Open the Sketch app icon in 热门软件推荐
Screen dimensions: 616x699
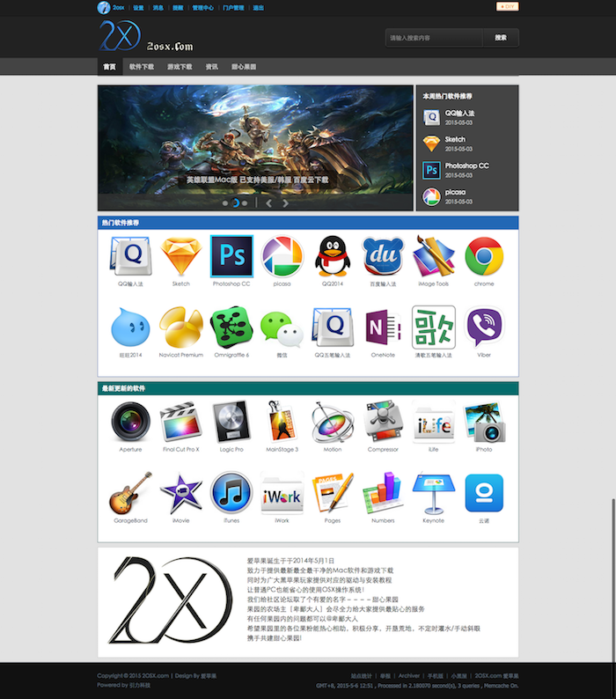pos(180,257)
